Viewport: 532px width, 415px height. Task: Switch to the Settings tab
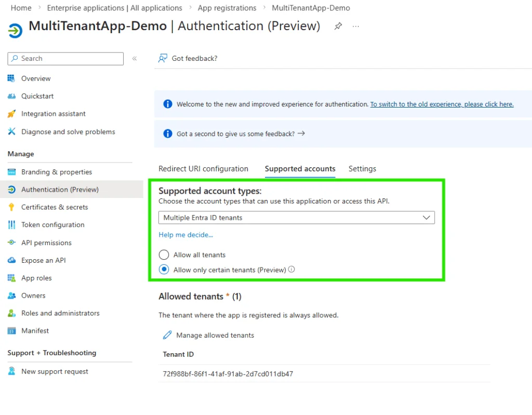tap(362, 169)
